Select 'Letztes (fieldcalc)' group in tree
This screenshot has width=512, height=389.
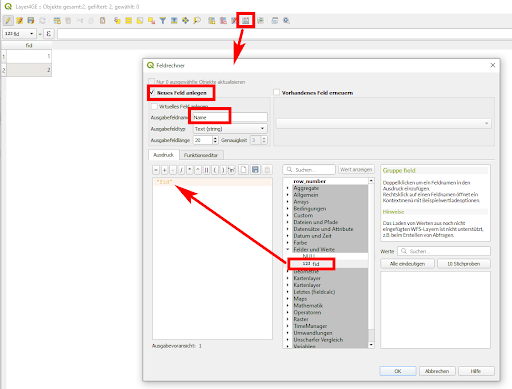tap(314, 292)
